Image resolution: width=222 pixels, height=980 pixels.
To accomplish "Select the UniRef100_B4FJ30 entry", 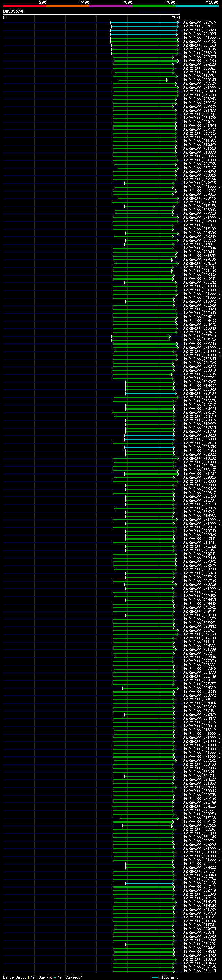I will (x=199, y=340).
